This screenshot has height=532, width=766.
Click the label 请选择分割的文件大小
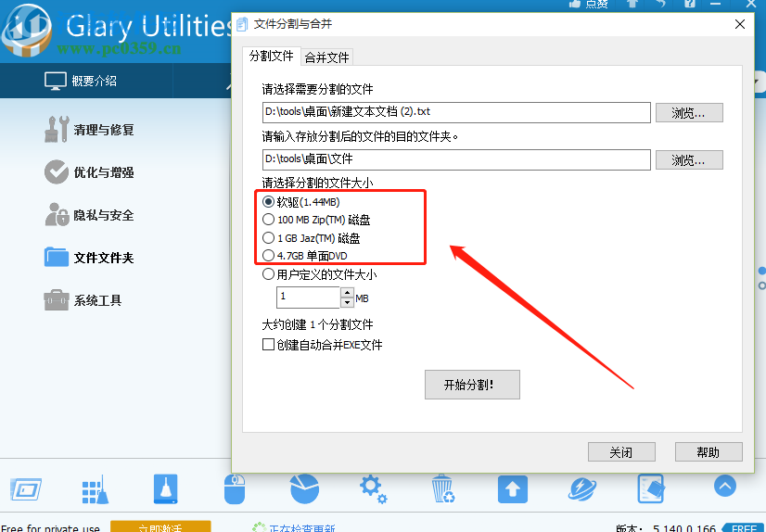click(317, 183)
